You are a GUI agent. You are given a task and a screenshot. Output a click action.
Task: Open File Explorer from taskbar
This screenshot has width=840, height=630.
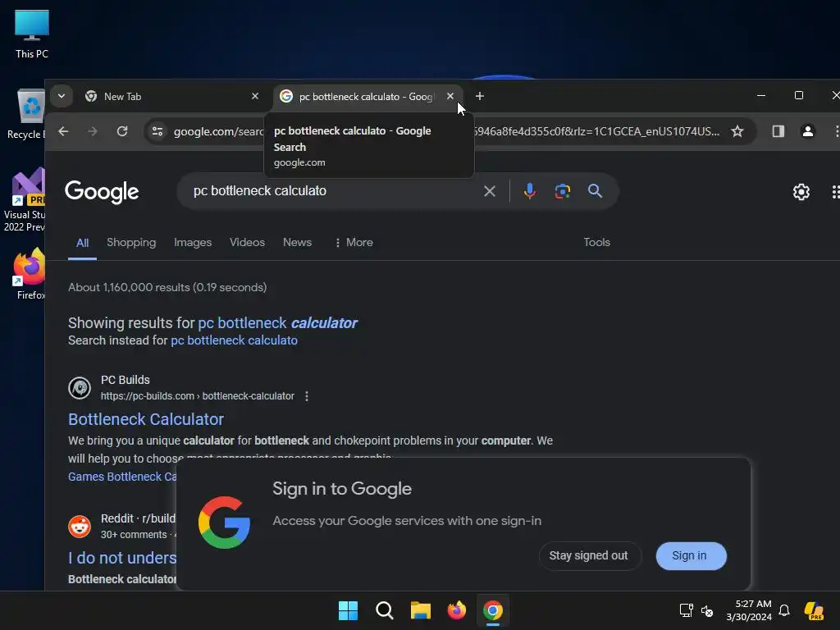click(x=421, y=610)
